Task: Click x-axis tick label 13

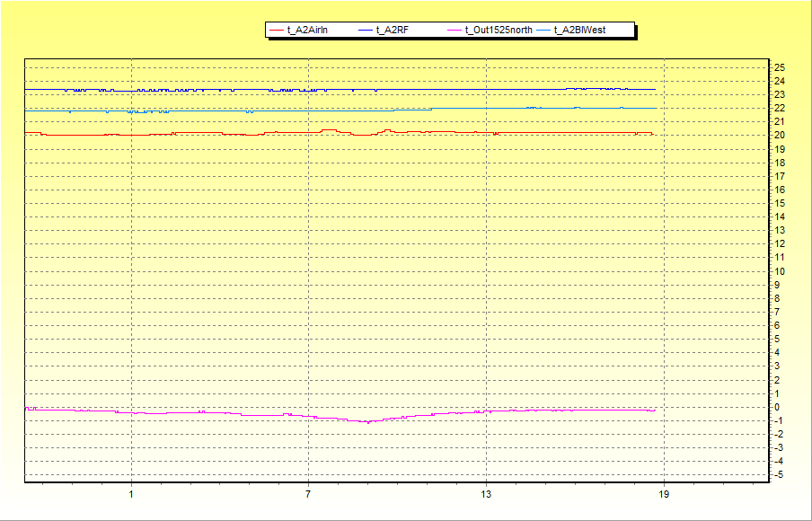Action: (486, 495)
